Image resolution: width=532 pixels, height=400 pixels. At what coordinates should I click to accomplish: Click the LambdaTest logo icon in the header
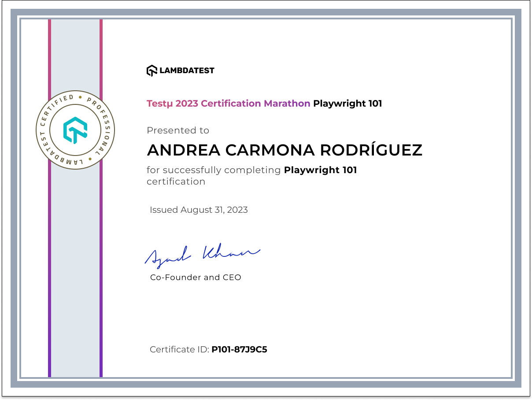coord(152,70)
